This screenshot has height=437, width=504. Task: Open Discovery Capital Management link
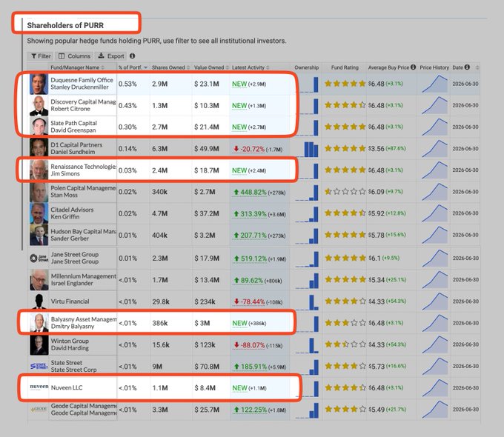(x=83, y=101)
